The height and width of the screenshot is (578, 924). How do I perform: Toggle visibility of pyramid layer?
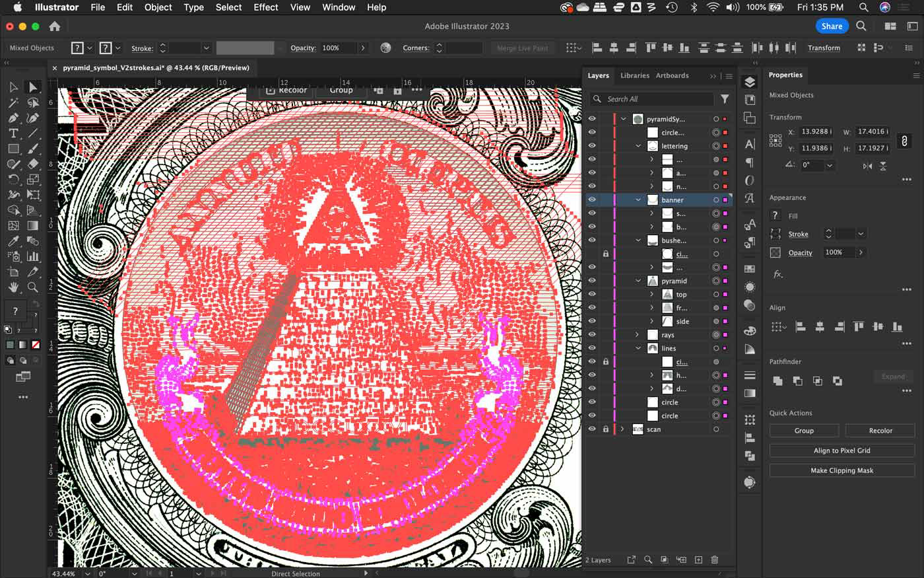click(x=592, y=281)
